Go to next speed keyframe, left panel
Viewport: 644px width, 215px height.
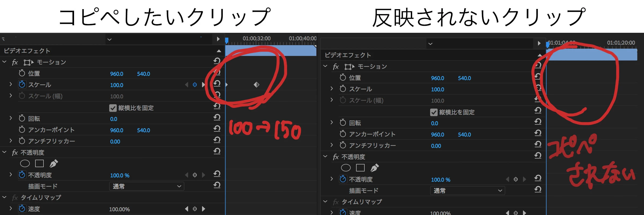pos(203,209)
